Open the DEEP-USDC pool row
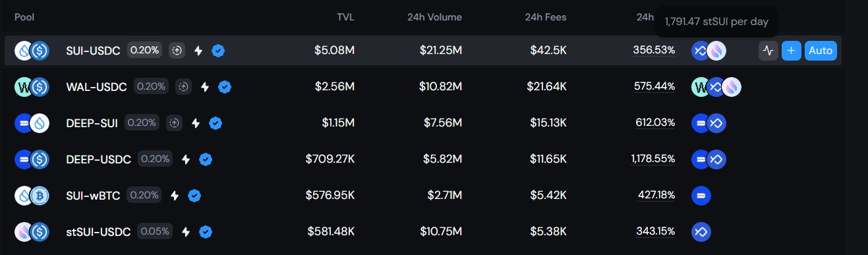 click(423, 159)
